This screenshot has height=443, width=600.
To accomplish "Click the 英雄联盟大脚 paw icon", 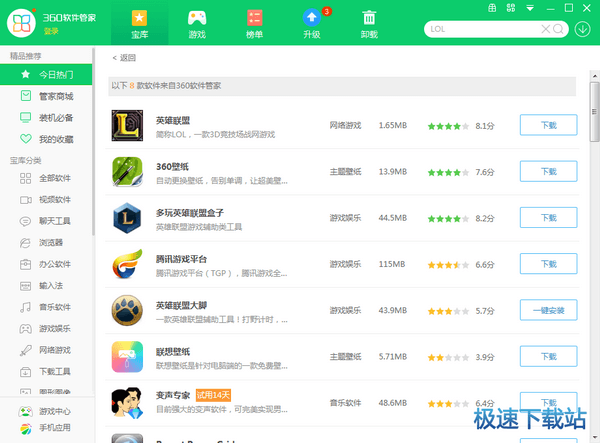I will [x=127, y=311].
